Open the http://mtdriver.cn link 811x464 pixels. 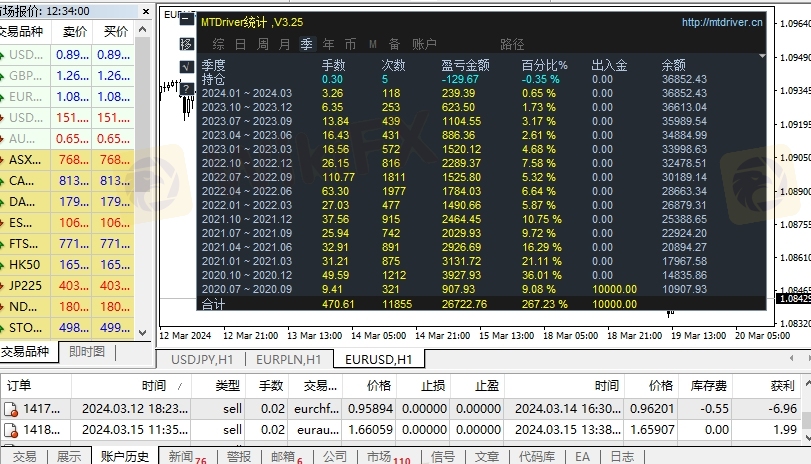(x=722, y=22)
